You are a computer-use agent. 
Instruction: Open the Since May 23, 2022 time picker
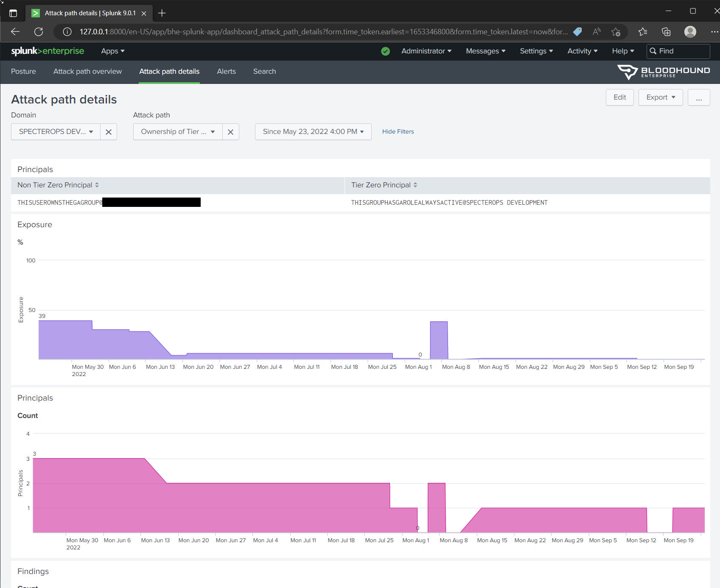pos(313,132)
